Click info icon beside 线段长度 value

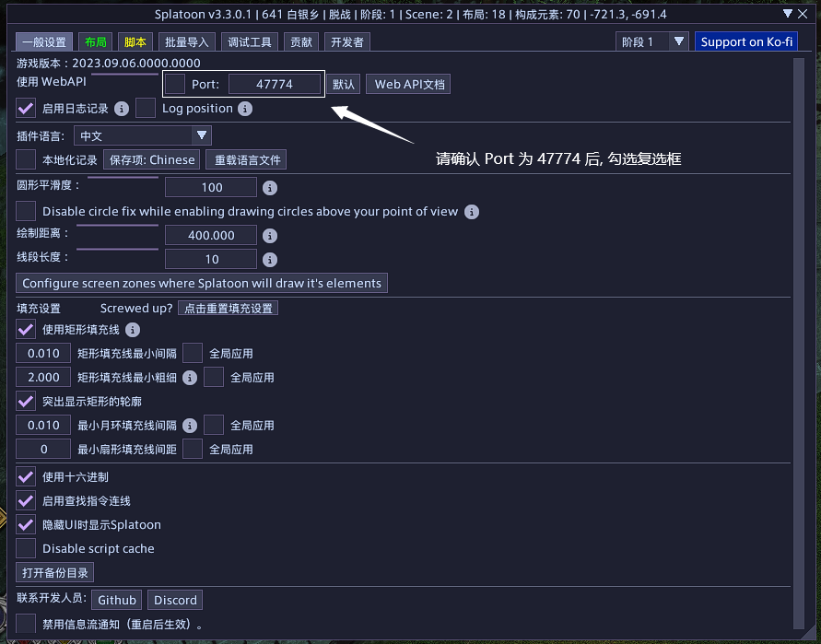click(270, 260)
